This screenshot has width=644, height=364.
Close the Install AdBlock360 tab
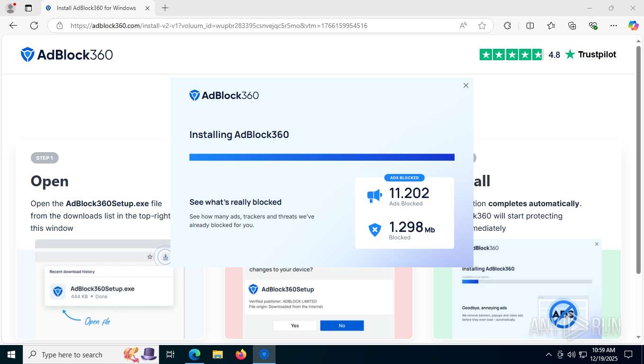click(147, 8)
